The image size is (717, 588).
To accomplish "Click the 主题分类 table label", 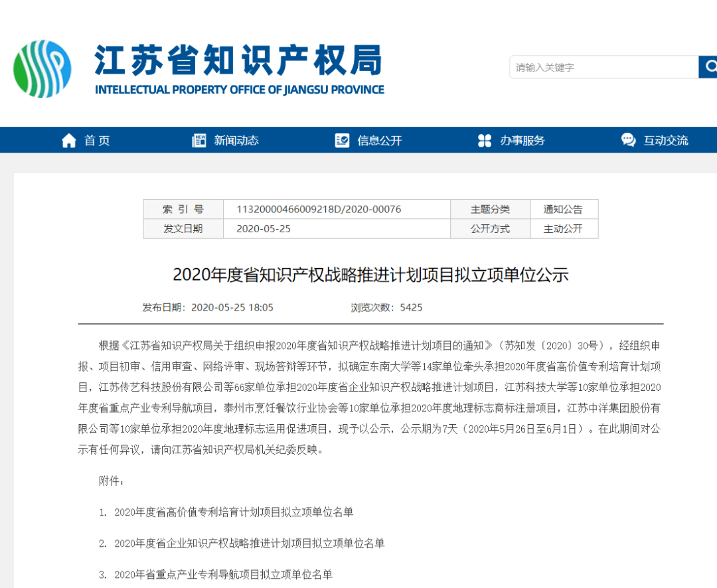I will [490, 210].
